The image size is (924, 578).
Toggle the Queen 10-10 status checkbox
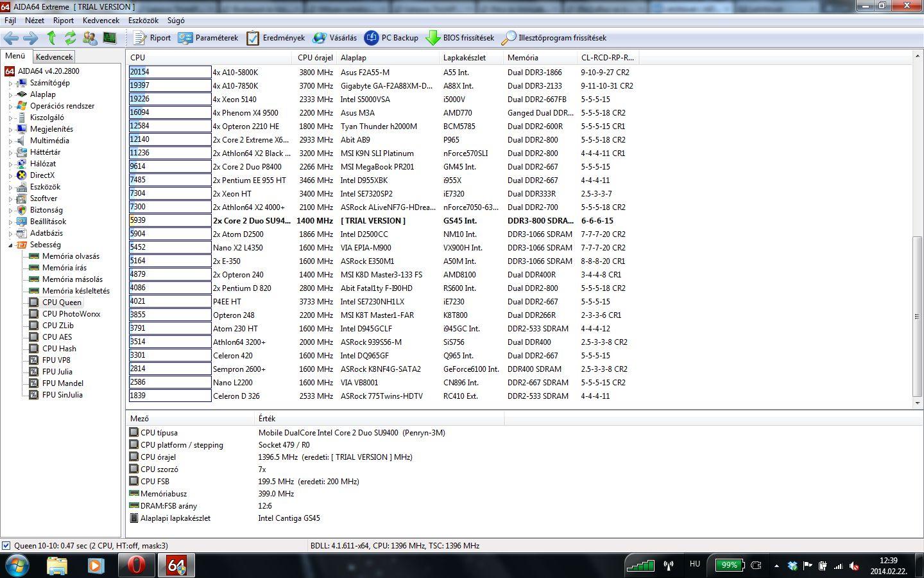(6, 546)
